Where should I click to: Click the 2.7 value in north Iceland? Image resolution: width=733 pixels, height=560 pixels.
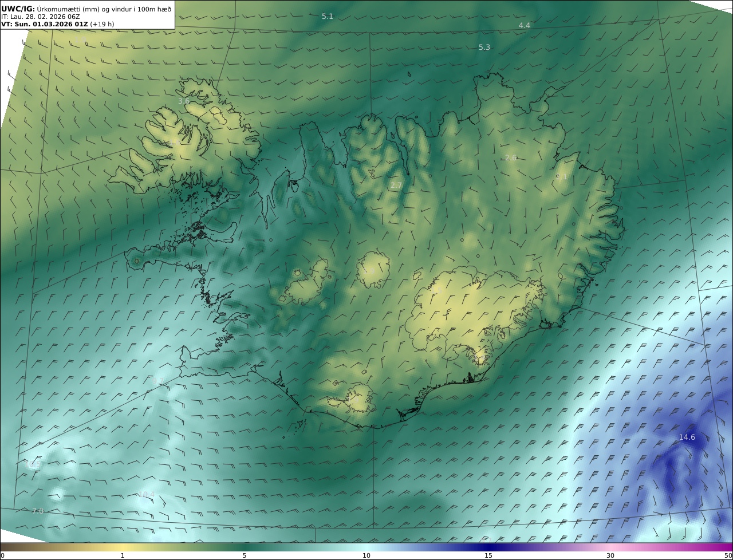[x=396, y=186]
